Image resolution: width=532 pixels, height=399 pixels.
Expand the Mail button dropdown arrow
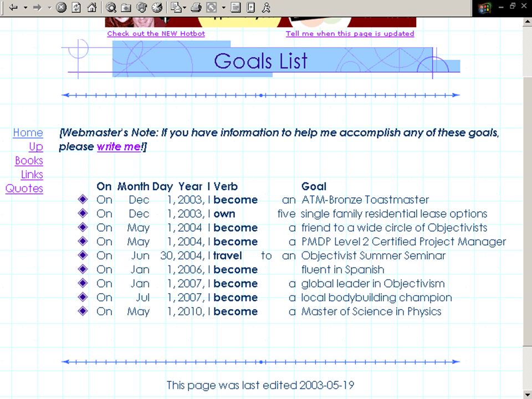click(x=185, y=7)
